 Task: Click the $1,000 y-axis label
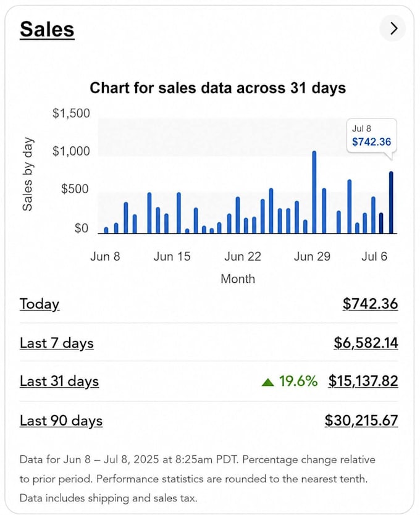click(71, 151)
